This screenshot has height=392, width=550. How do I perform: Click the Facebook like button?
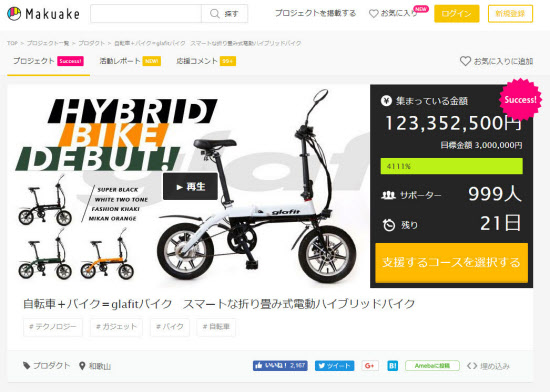point(280,366)
